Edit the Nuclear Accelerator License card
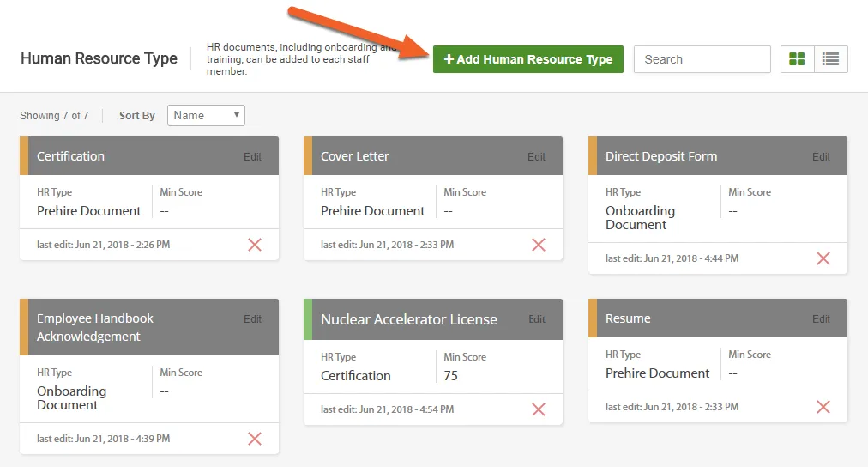This screenshot has height=467, width=868. (x=537, y=319)
